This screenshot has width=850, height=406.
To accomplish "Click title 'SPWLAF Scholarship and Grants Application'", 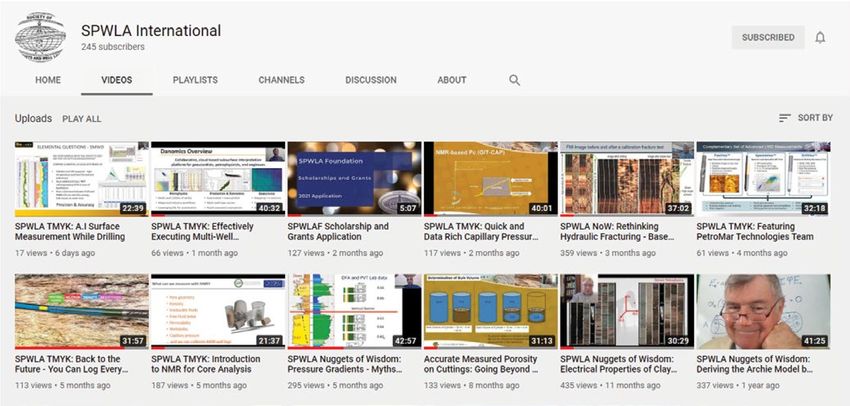I will 338,231.
